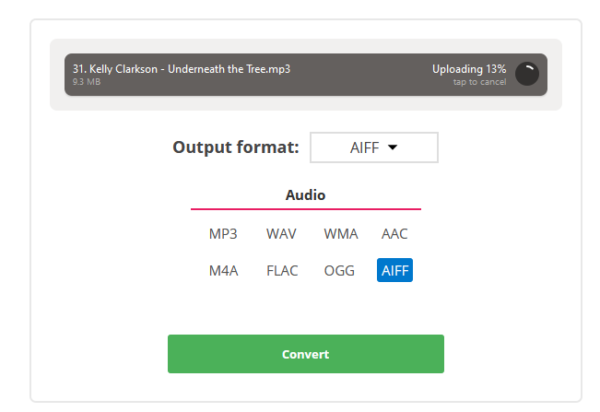The width and height of the screenshot is (600, 412).
Task: Click the highlighted AIFF format tile
Action: point(395,270)
